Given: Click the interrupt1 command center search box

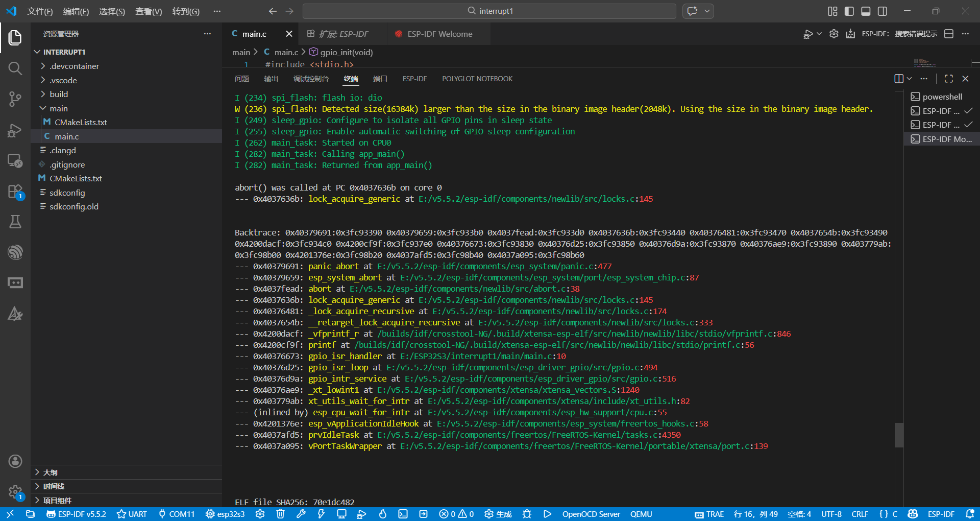Looking at the screenshot, I should pyautogui.click(x=489, y=11).
